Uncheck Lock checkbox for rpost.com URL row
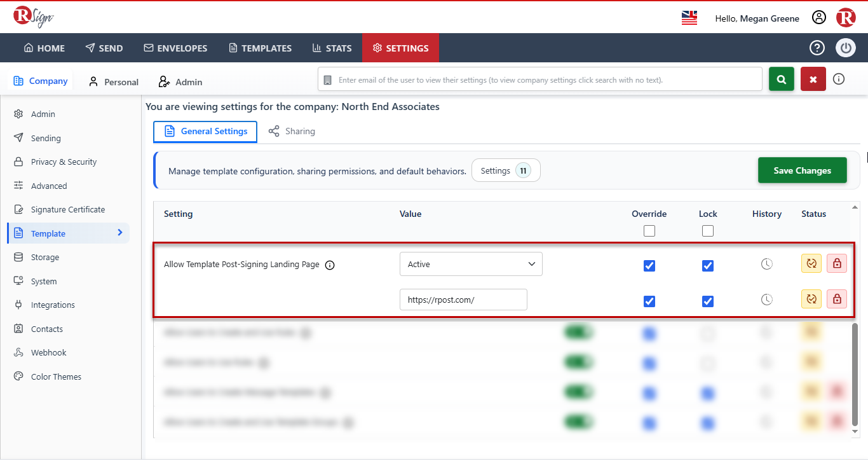868x463 pixels. pyautogui.click(x=708, y=301)
